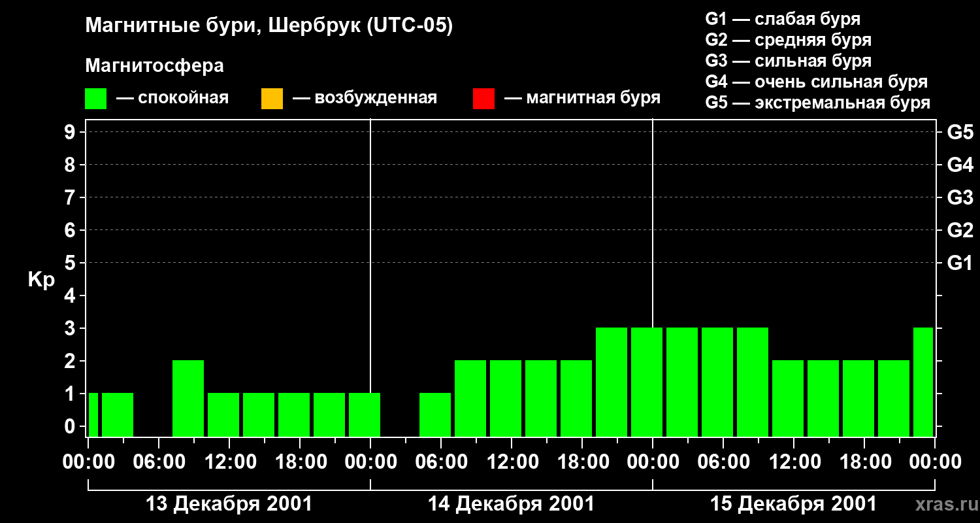Click the '— магнитная буря' legend label
The width and height of the screenshot is (980, 523).
pos(582,98)
